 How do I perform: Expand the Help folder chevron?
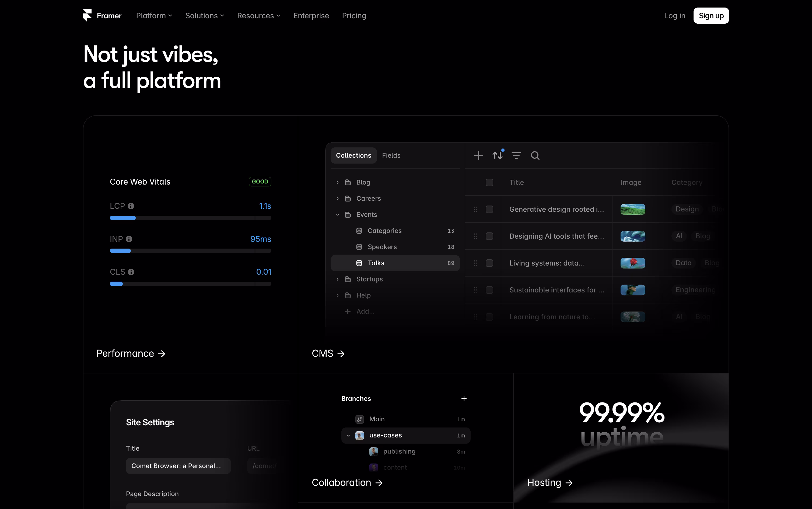[x=337, y=295]
